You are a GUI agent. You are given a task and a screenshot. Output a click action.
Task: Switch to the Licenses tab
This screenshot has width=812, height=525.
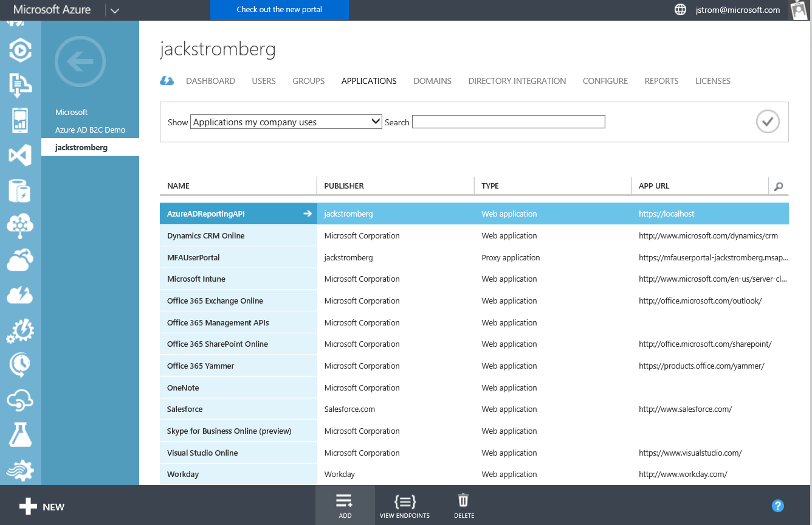(x=713, y=81)
